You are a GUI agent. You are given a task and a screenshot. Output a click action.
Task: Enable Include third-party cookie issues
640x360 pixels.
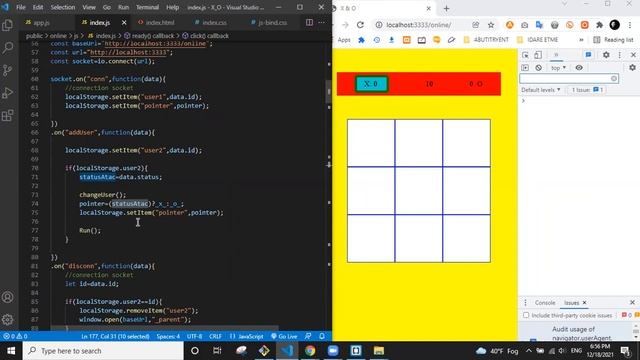tap(526, 316)
